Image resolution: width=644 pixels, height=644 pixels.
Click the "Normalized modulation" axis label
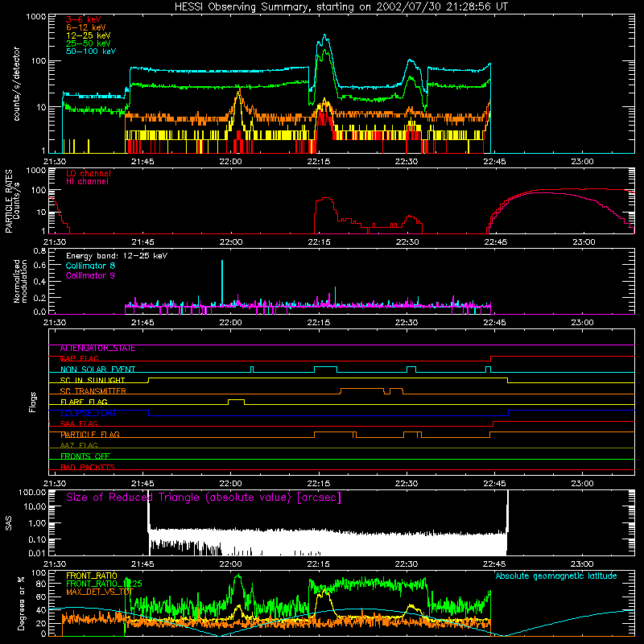[x=21, y=281]
